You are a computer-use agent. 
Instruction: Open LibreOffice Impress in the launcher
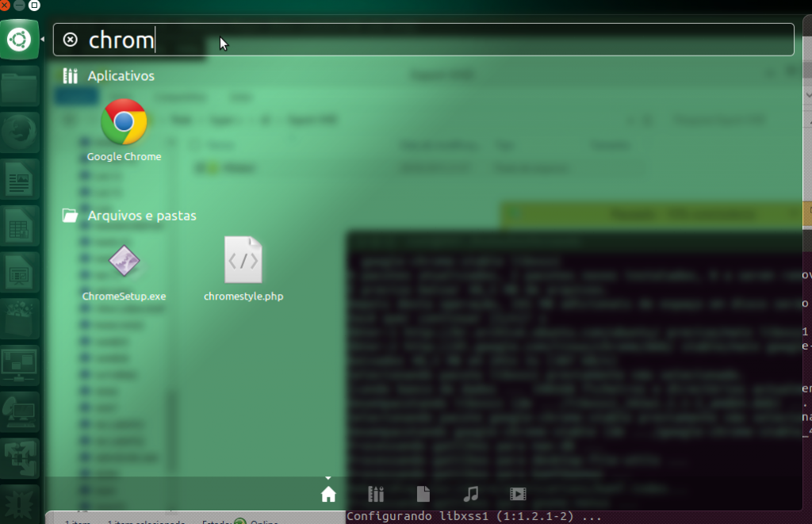click(19, 273)
